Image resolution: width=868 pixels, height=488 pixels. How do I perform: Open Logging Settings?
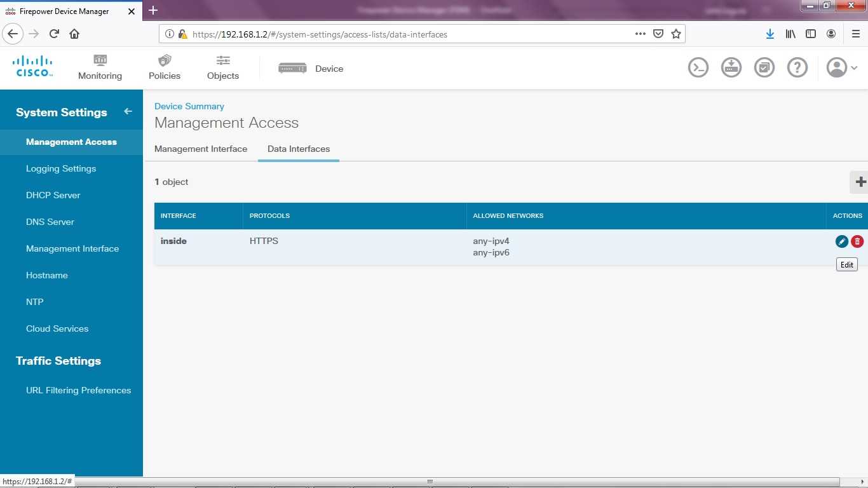pyautogui.click(x=61, y=168)
